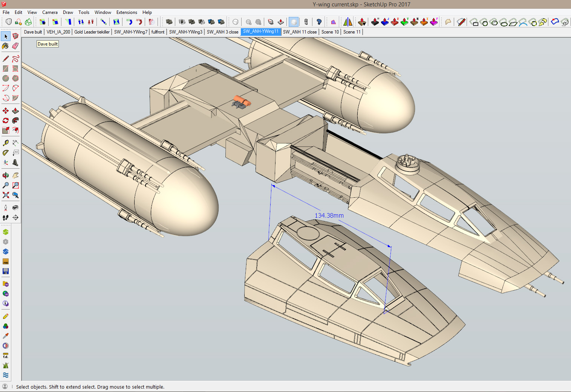Activate the Move tool
This screenshot has width=571, height=392.
[6, 111]
